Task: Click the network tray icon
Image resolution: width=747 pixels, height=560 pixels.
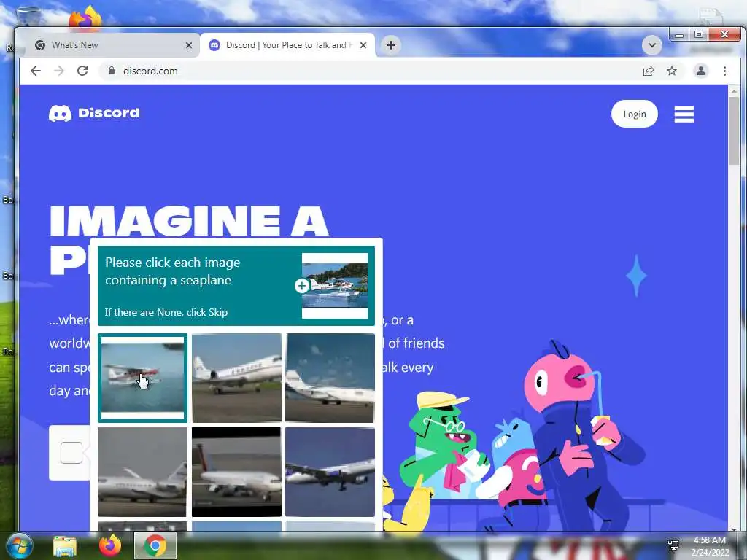Action: [673, 545]
